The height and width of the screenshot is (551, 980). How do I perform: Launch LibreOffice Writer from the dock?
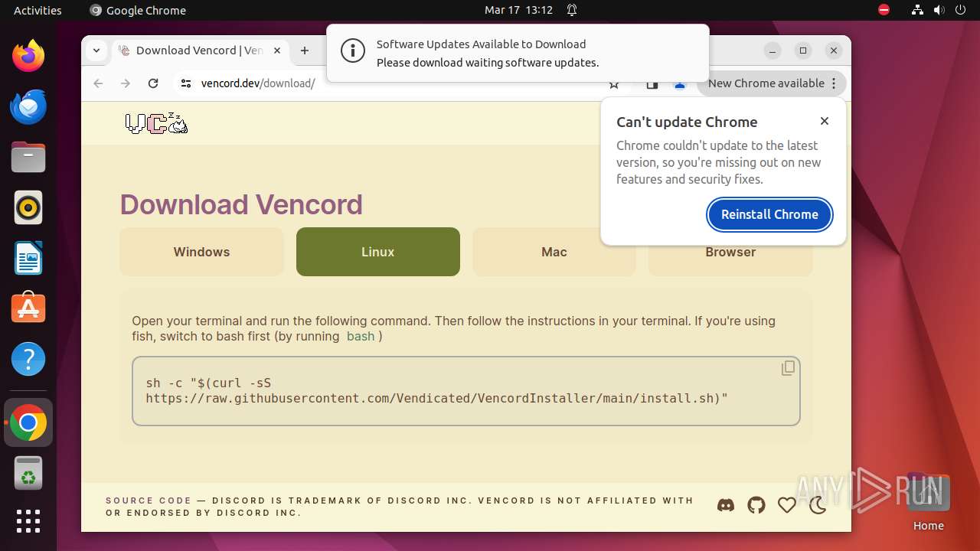[28, 258]
